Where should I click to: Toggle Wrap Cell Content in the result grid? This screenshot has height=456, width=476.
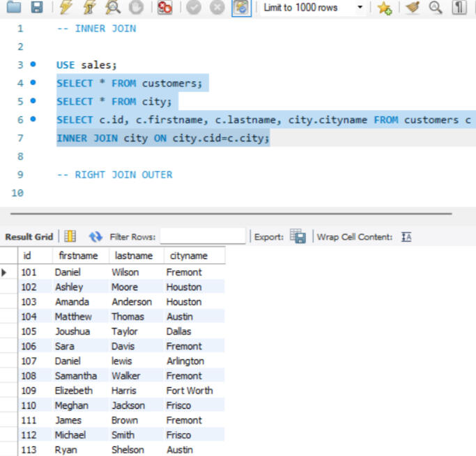coord(406,237)
